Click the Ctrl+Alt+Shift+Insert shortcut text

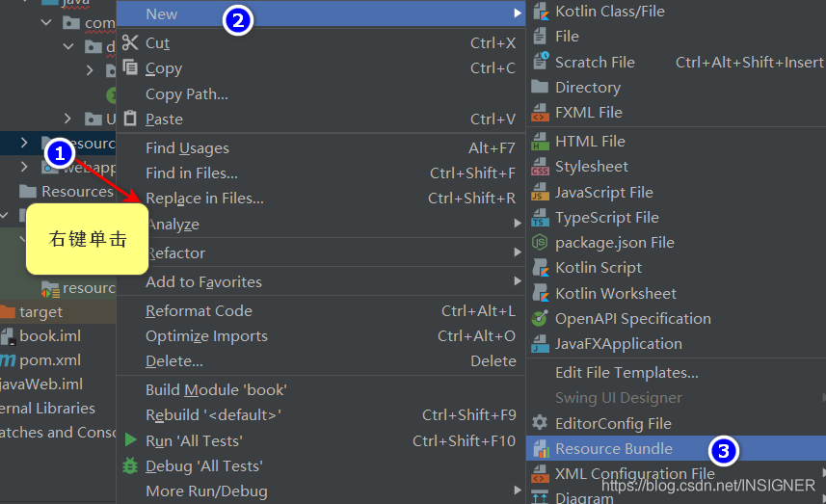pos(750,62)
